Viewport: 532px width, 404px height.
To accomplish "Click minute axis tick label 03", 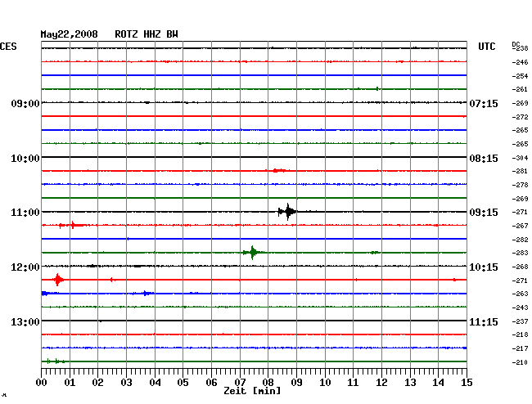I will coord(126,383).
